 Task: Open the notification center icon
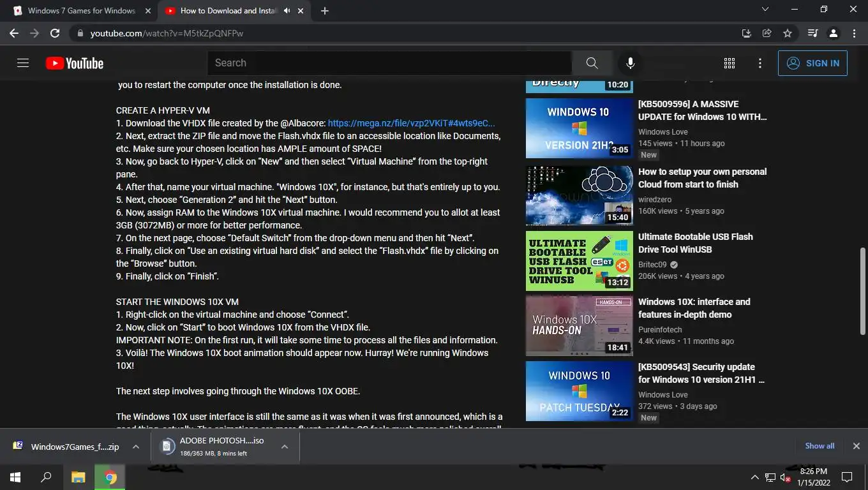tap(847, 477)
